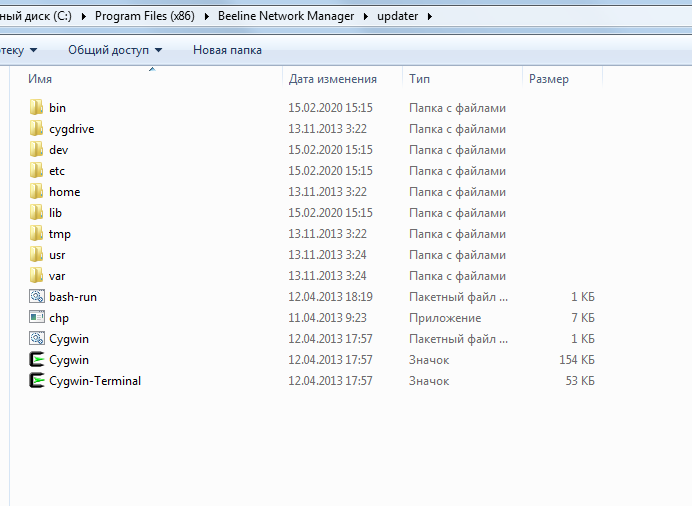Viewport: 692px width, 506px height.
Task: Select the var folder icon
Action: (x=36, y=275)
